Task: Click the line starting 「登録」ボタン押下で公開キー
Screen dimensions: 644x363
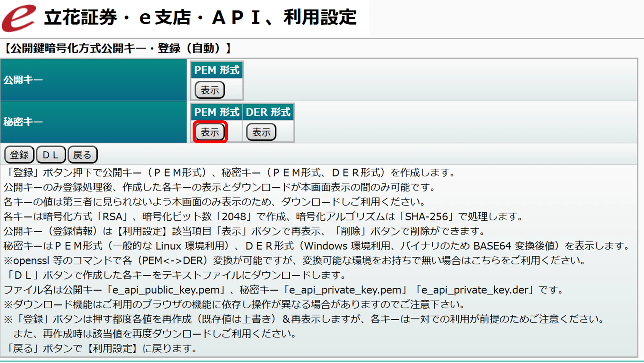Action: (x=230, y=173)
